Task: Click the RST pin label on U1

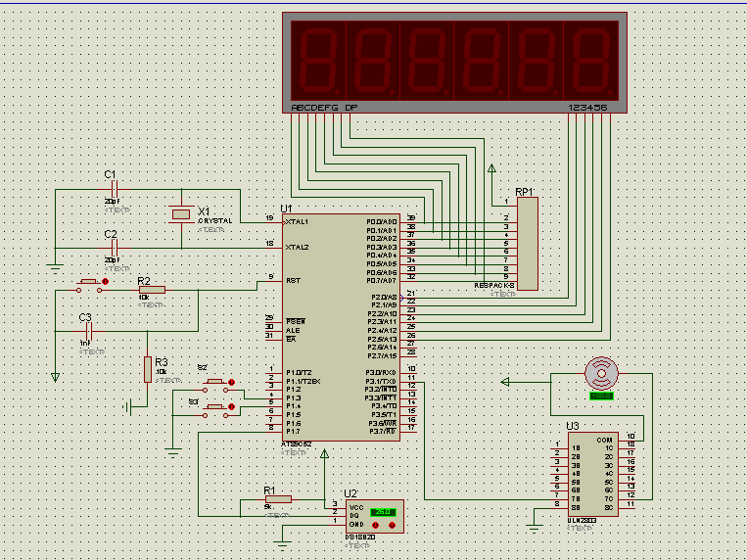Action: point(293,280)
